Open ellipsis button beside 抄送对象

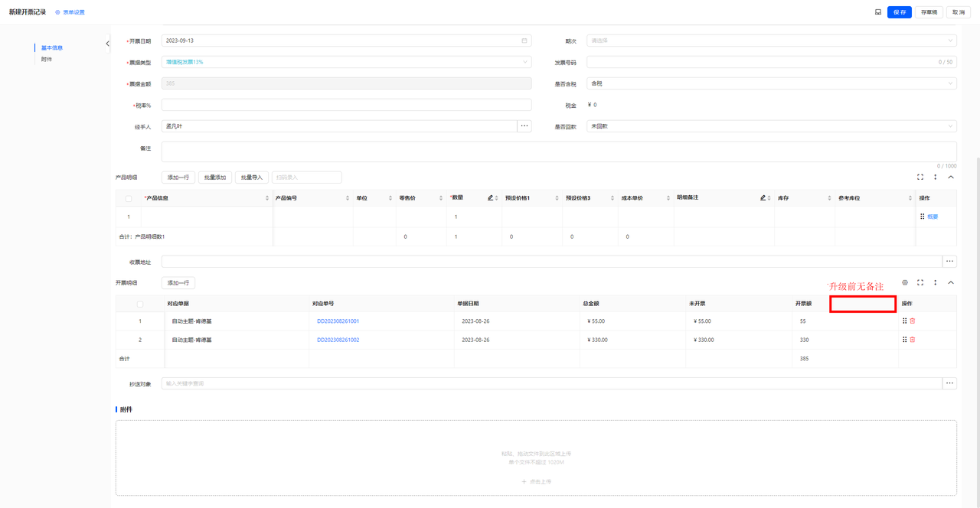(x=950, y=383)
